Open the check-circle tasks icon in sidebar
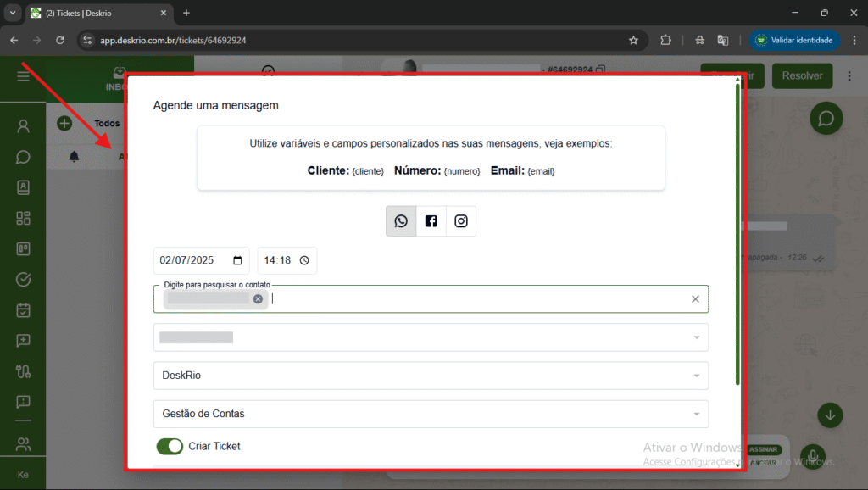 [x=23, y=280]
